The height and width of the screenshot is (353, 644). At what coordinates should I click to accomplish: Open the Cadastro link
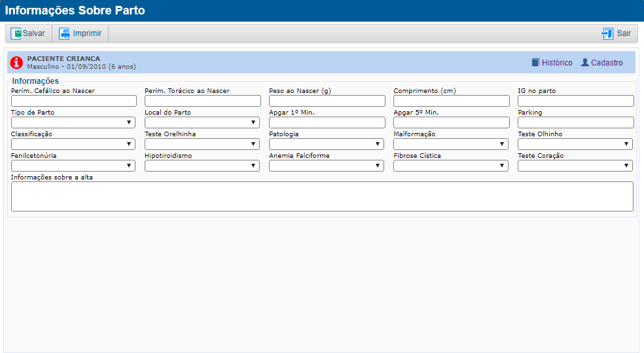(607, 62)
